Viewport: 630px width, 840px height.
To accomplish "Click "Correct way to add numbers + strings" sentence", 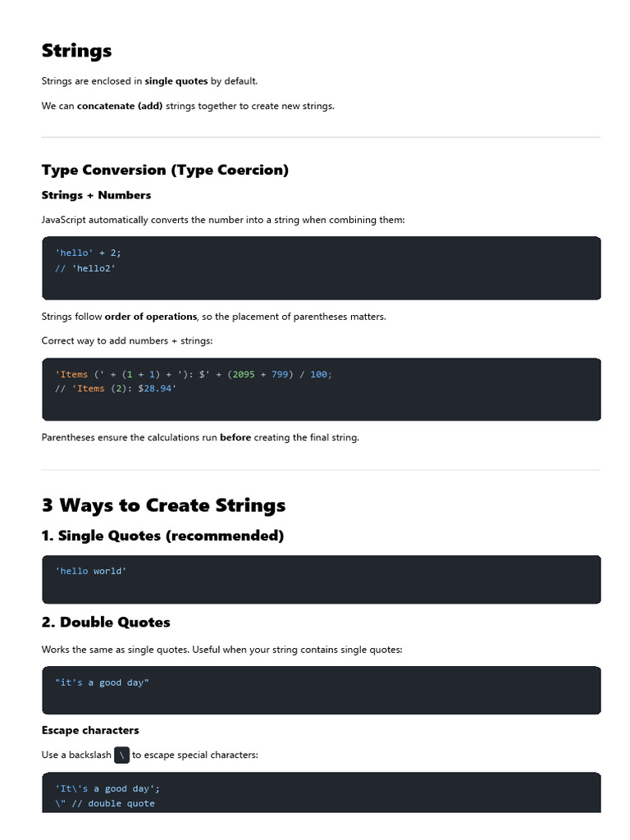I will [x=126, y=340].
